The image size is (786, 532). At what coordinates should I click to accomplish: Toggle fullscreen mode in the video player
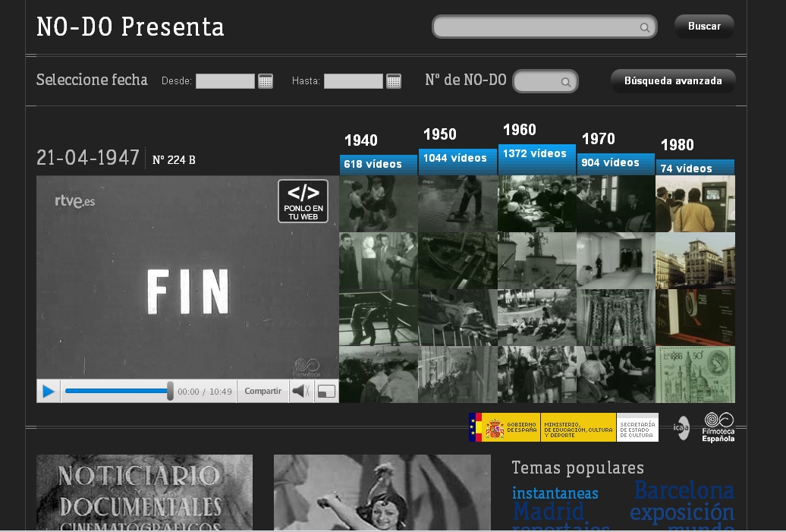(x=326, y=392)
